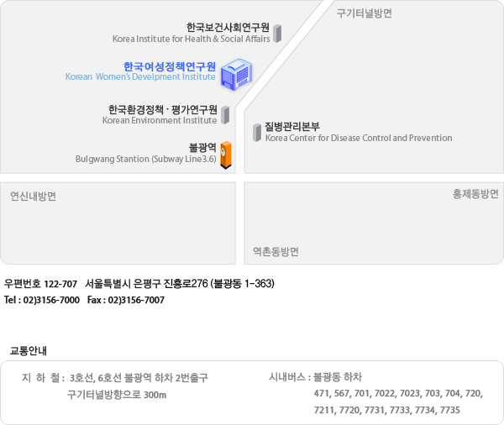Click the Tel : 02)3156-7000 number
Image resolution: width=504 pixels, height=425 pixels.
click(x=42, y=300)
